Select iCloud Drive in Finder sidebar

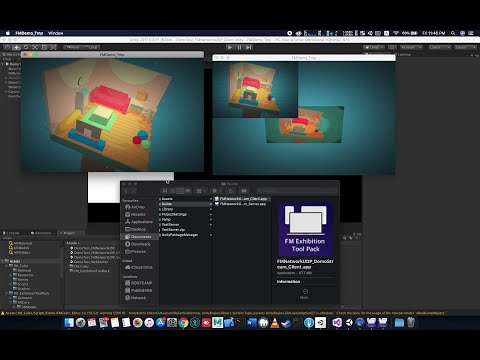139,267
